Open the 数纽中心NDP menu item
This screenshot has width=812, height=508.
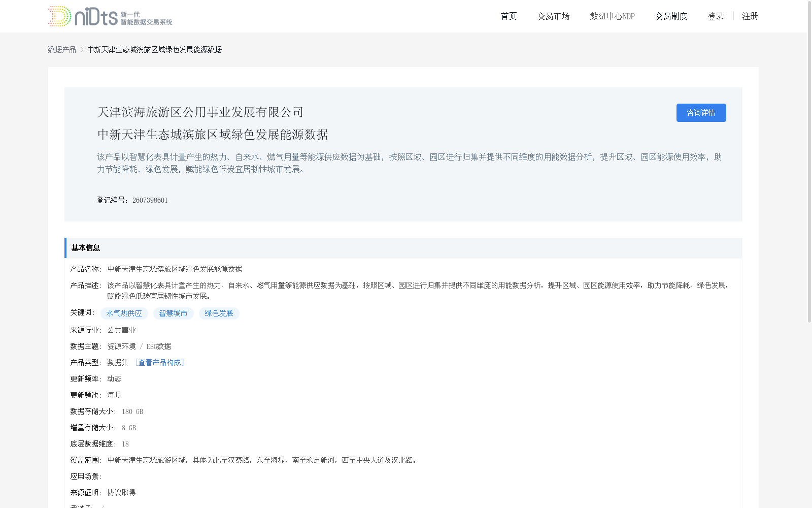(x=612, y=16)
